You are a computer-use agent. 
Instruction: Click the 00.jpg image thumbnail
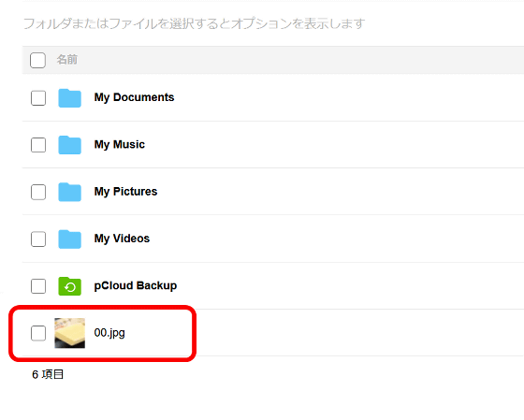[x=69, y=333]
